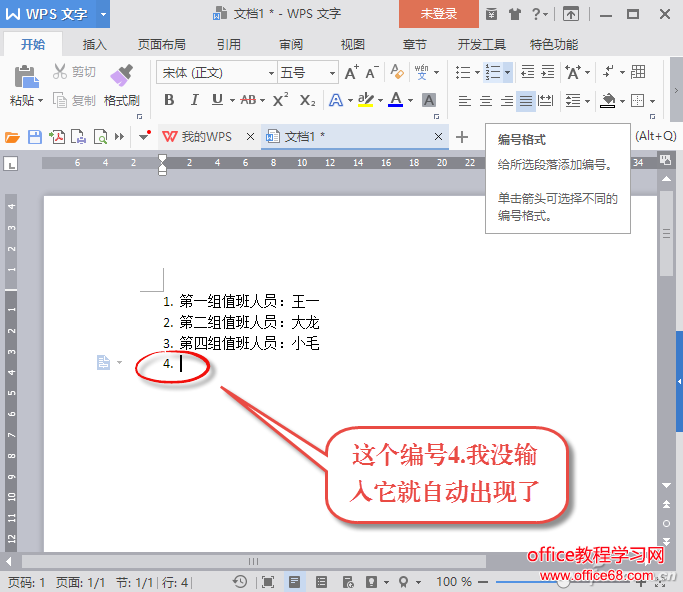Save document with floppy disk icon
The image size is (683, 592).
click(x=35, y=137)
